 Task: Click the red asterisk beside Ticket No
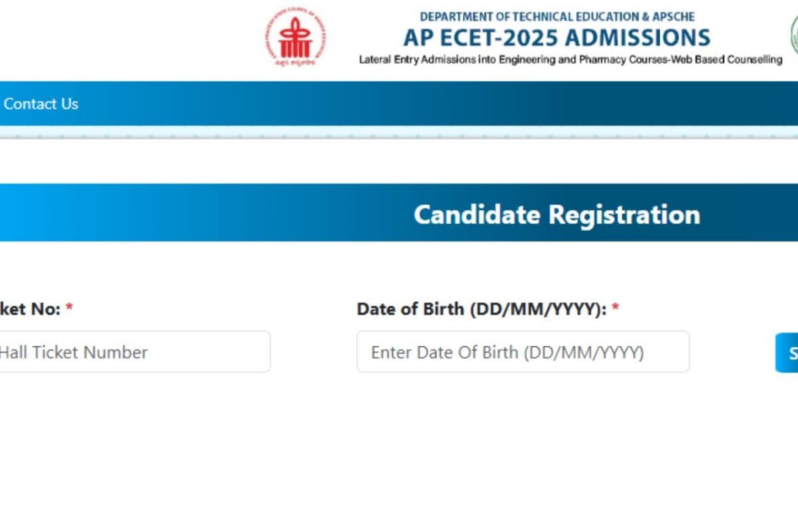(x=69, y=308)
